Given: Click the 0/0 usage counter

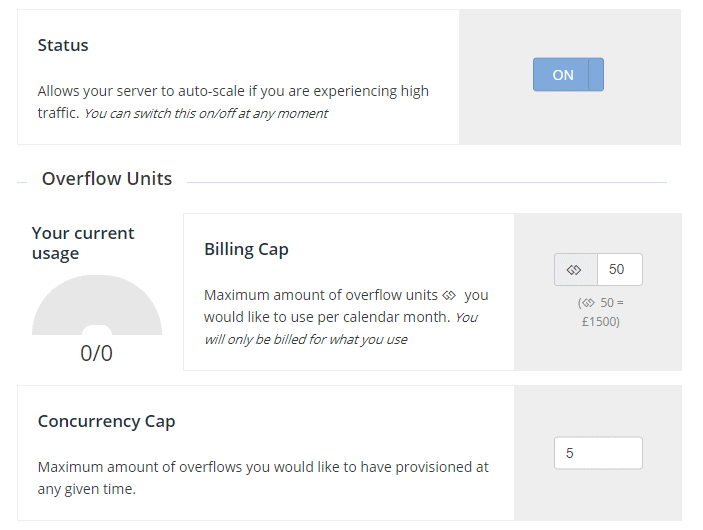Looking at the screenshot, I should pyautogui.click(x=96, y=353).
